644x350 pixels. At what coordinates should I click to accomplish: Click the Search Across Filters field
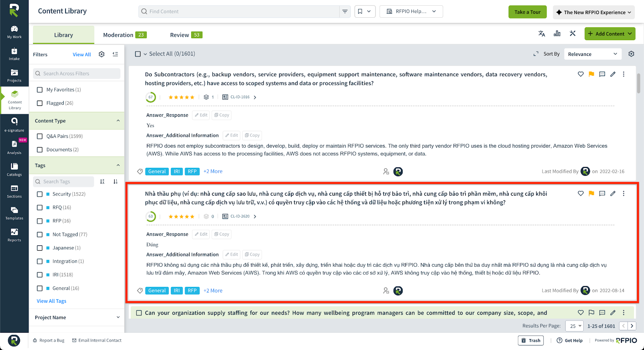coord(76,74)
